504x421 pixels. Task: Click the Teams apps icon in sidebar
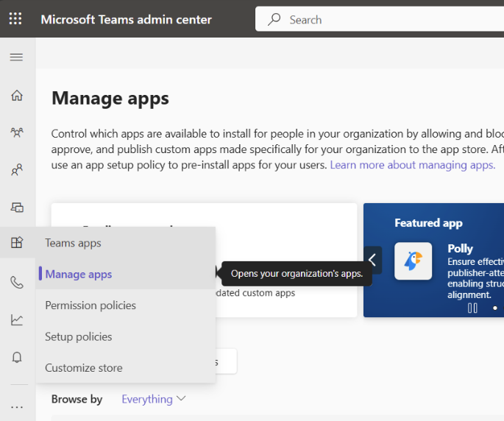(17, 242)
